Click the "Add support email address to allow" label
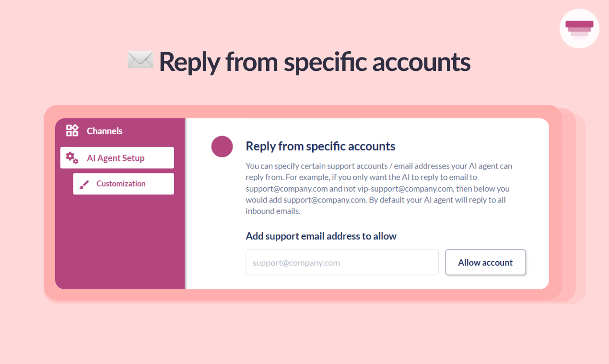Viewport: 609px width, 364px height. [x=321, y=236]
